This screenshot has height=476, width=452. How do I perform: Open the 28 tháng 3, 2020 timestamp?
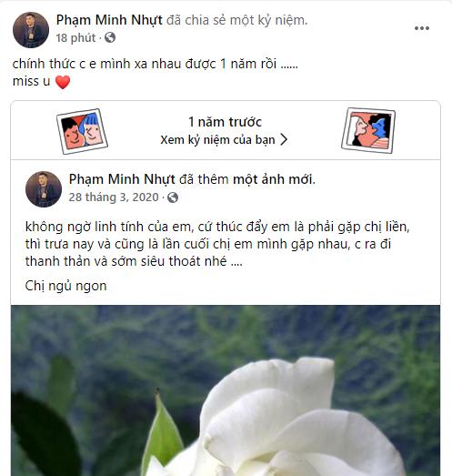click(114, 197)
